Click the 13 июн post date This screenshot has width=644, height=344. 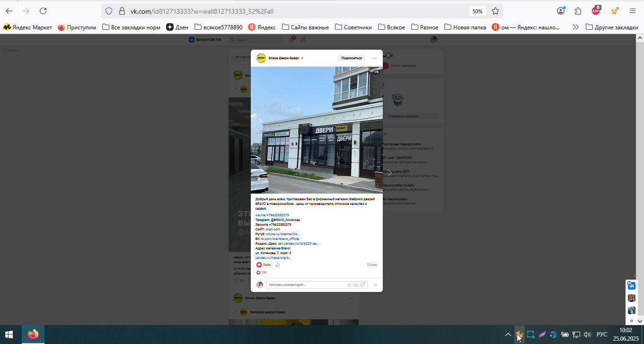(372, 265)
